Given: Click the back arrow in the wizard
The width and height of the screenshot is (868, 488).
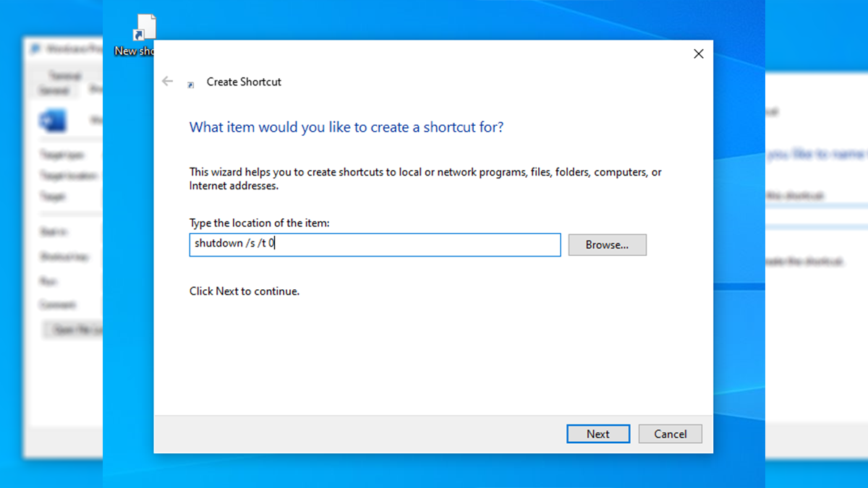Looking at the screenshot, I should 168,82.
